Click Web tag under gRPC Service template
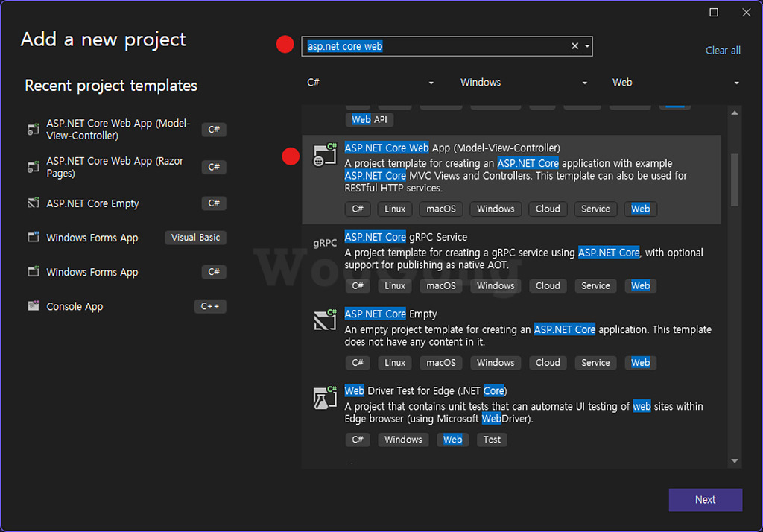This screenshot has height=532, width=763. (640, 285)
